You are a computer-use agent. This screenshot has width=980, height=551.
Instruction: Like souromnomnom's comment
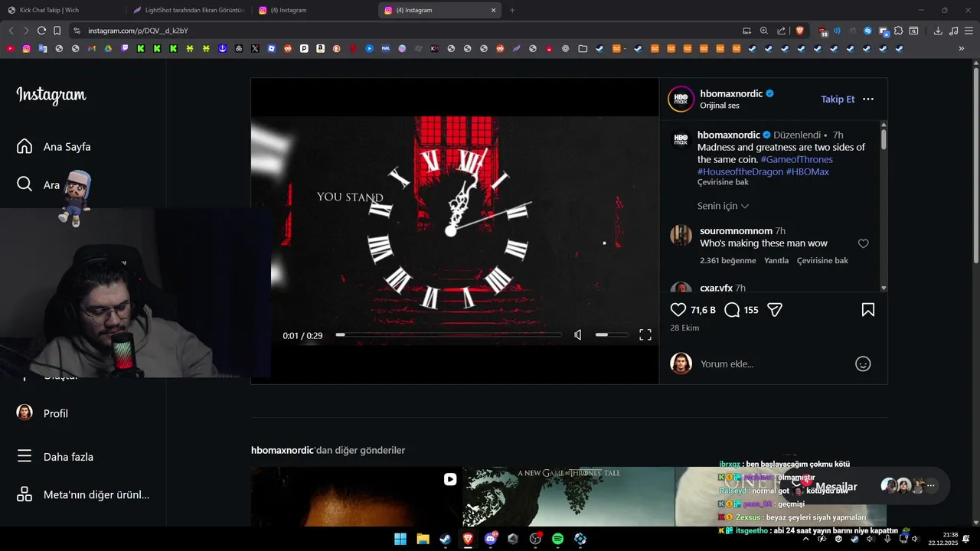pyautogui.click(x=863, y=243)
